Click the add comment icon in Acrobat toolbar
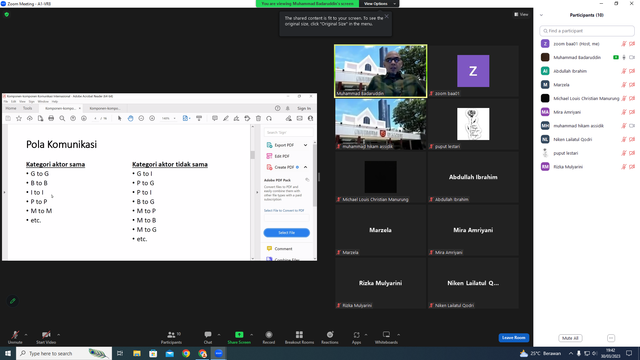The width and height of the screenshot is (640, 360). tap(215, 118)
